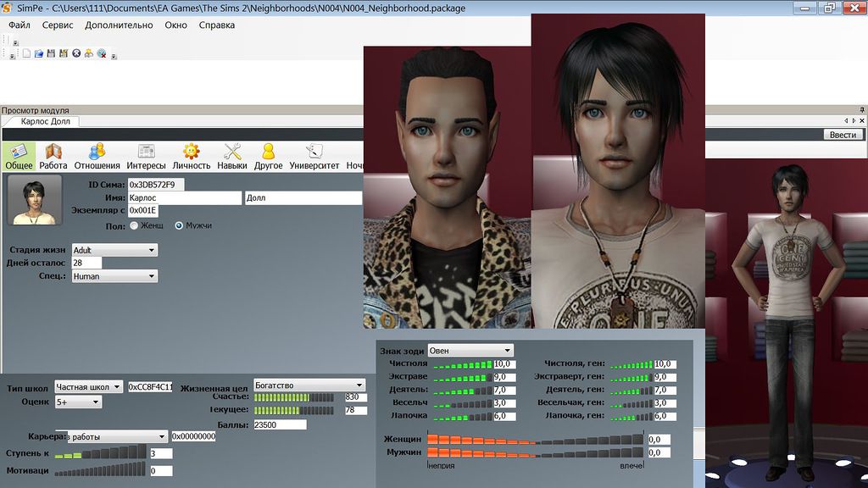Click the Open package folder icon
Viewport: 868px width, 488px height.
click(x=39, y=53)
